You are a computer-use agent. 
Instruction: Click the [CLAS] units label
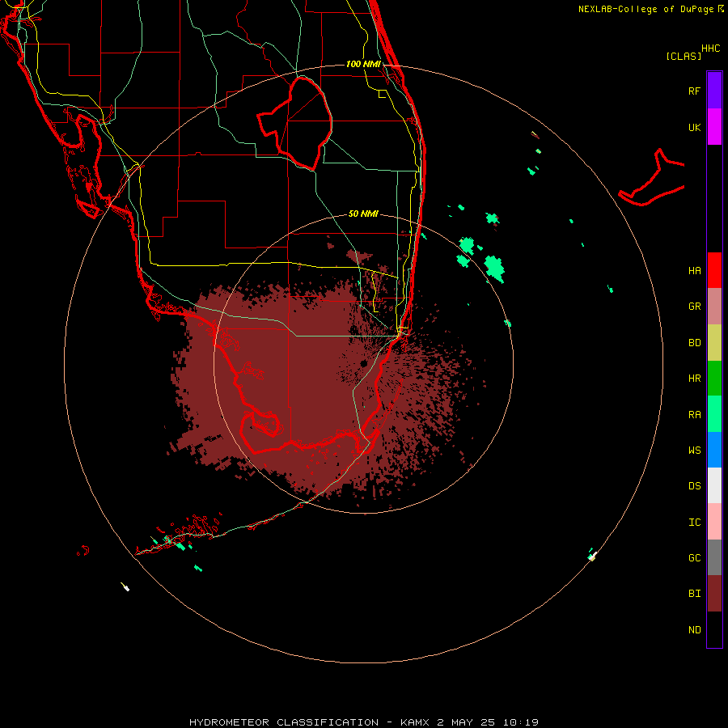click(683, 56)
